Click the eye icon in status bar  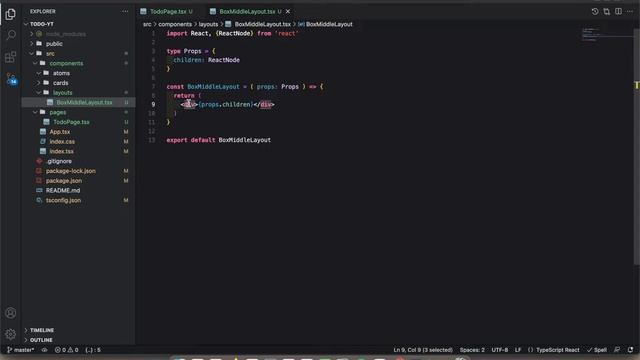pos(44,350)
